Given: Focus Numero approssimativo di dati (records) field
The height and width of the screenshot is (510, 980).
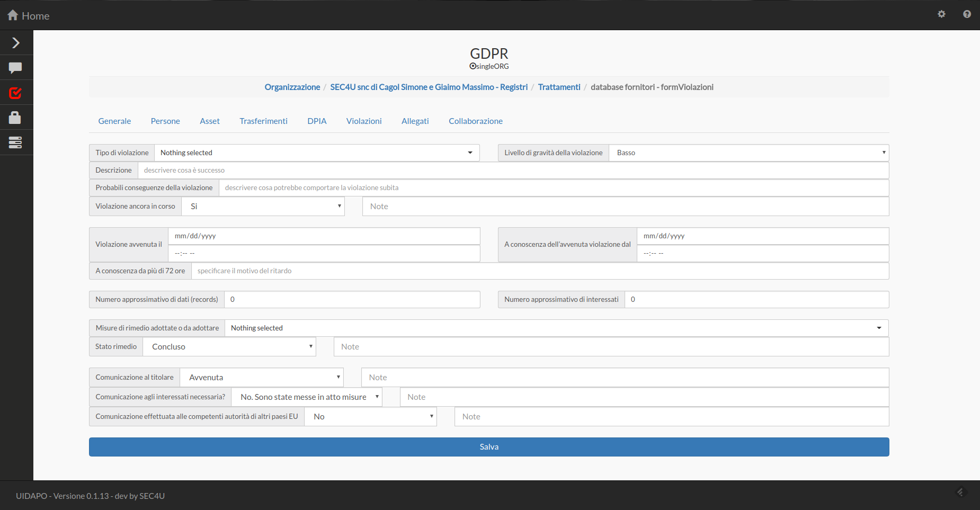Looking at the screenshot, I should tap(352, 300).
